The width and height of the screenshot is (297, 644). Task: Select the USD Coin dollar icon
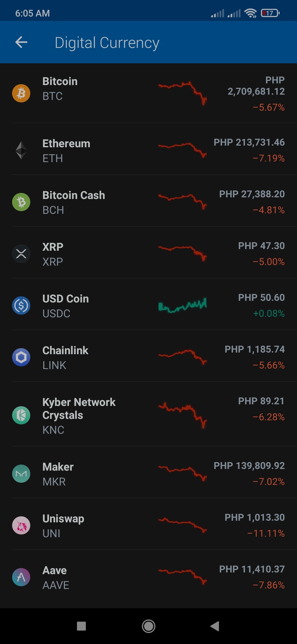[x=21, y=305]
